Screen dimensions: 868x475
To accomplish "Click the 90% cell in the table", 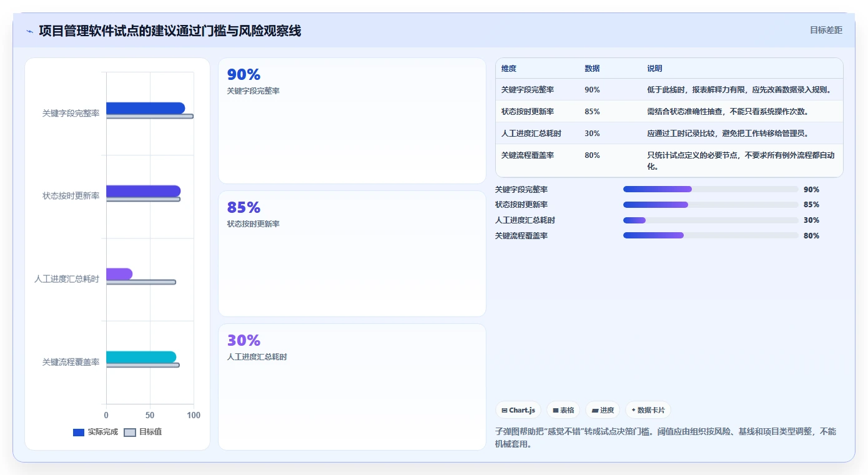I will [x=592, y=90].
